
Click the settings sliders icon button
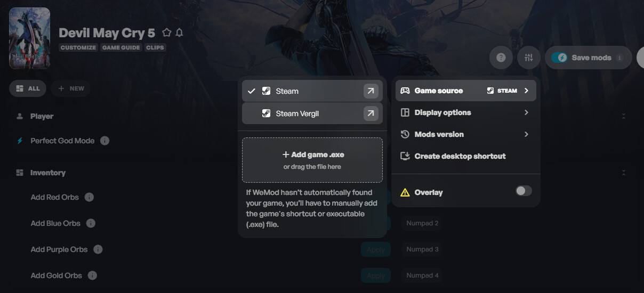pyautogui.click(x=529, y=58)
